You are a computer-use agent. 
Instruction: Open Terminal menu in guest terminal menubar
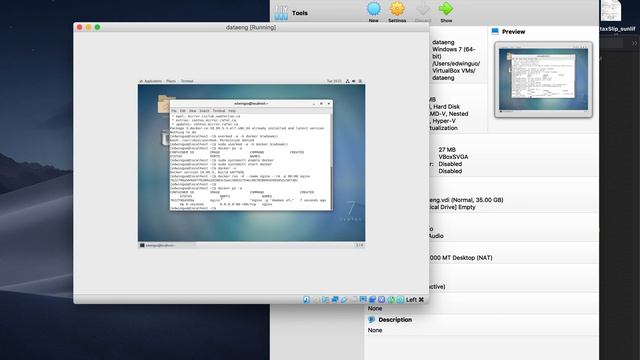coord(219,111)
